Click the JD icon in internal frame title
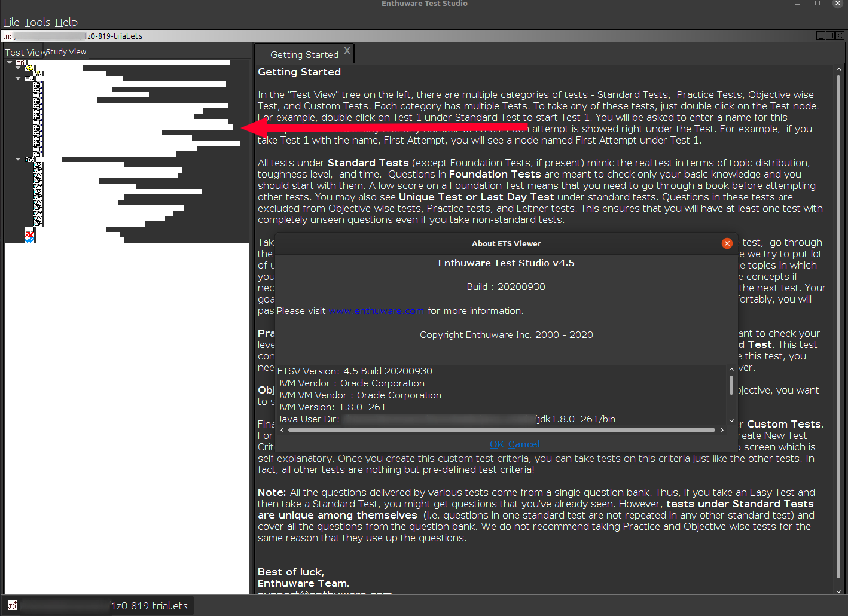Image resolution: width=848 pixels, height=616 pixels. [8, 36]
